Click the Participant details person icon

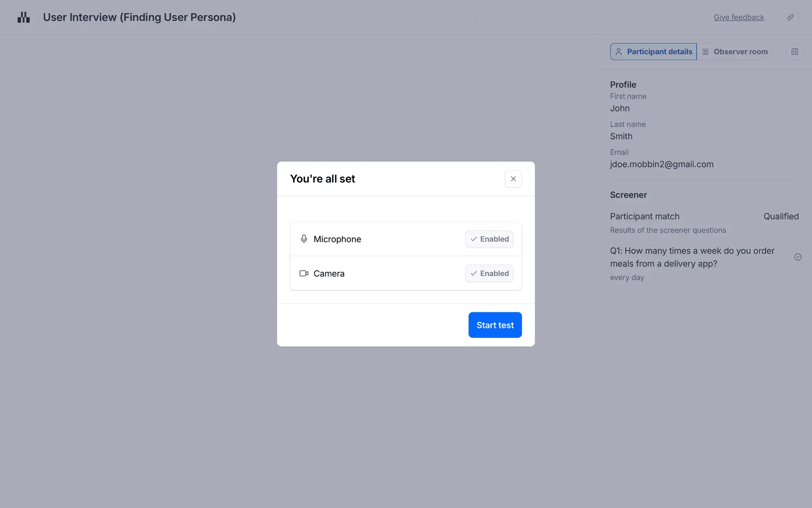tap(619, 52)
